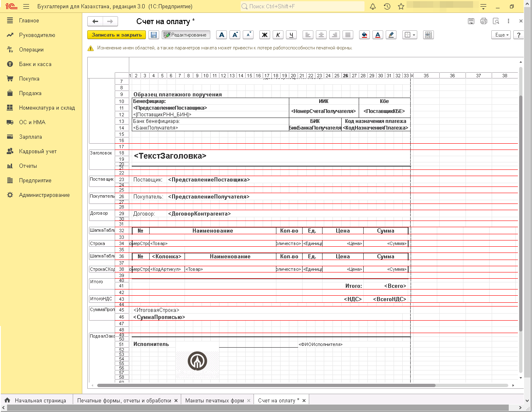Click the search field Поиск Ctrl+Shift+F
The width and height of the screenshot is (532, 412).
pos(303,6)
